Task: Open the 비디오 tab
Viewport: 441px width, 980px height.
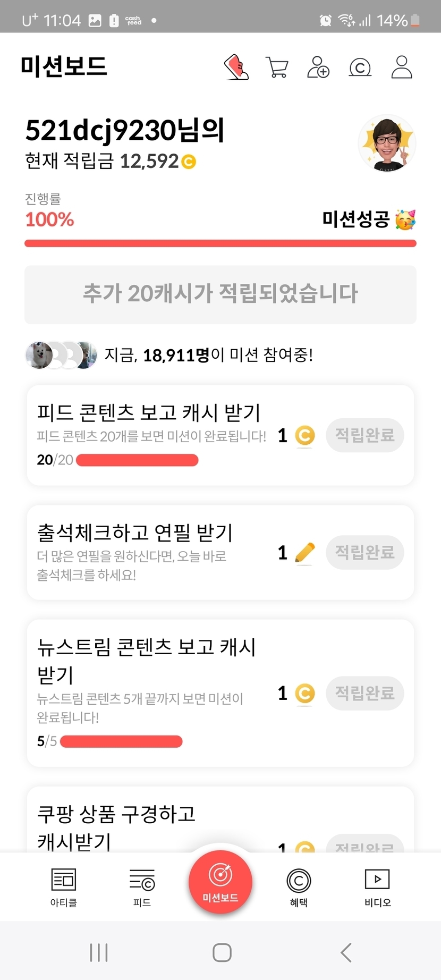Action: pyautogui.click(x=377, y=886)
